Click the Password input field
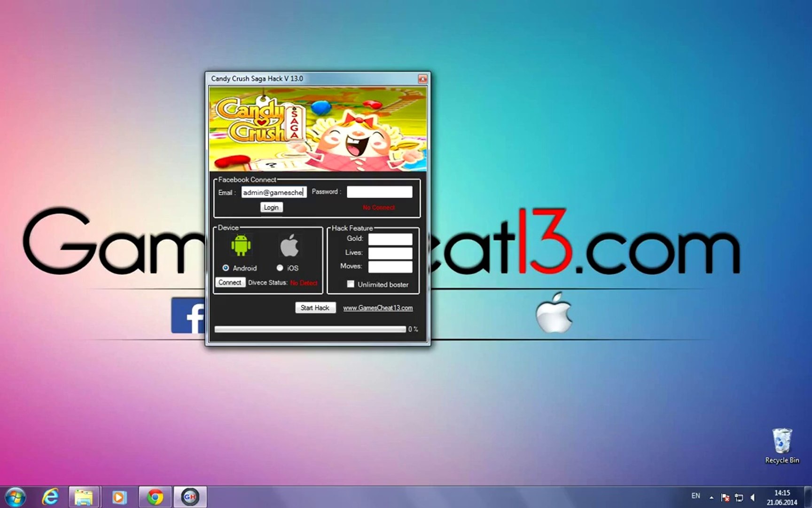This screenshot has height=508, width=812. (380, 192)
